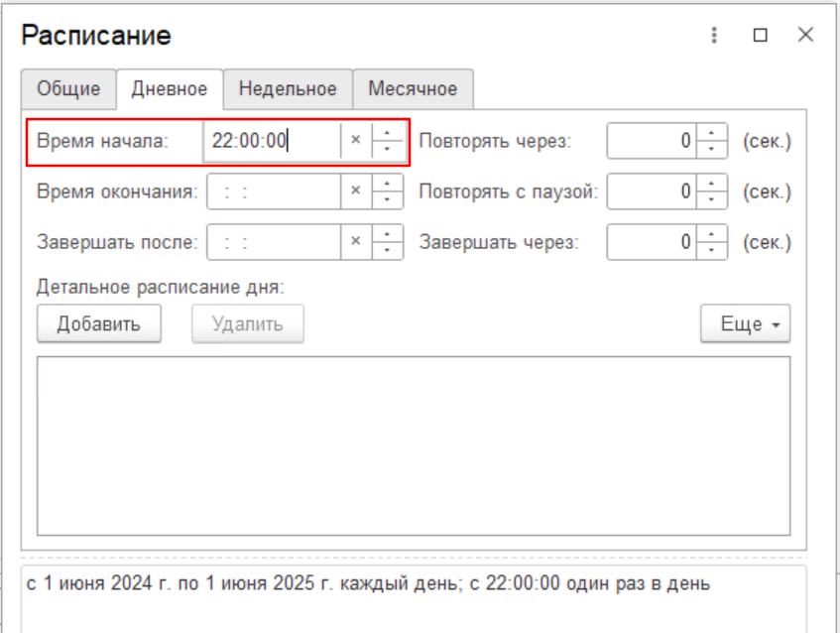
Task: Clear the Время окончания field with the X icon
Action: pos(355,191)
